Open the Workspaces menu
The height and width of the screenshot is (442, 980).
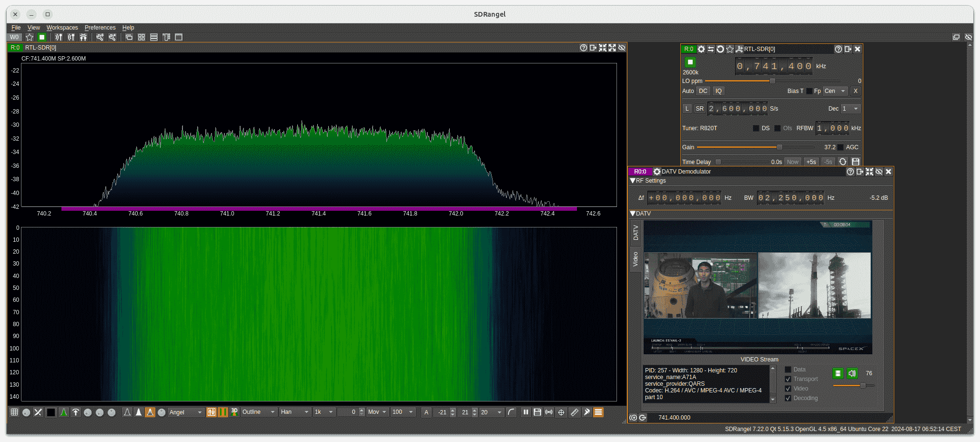[x=62, y=28]
